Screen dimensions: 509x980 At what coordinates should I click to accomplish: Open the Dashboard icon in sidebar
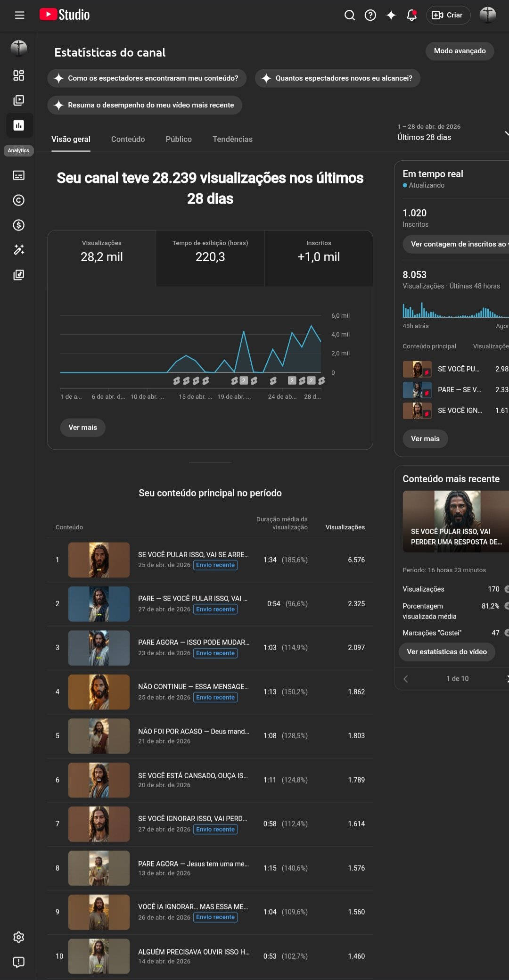[19, 75]
